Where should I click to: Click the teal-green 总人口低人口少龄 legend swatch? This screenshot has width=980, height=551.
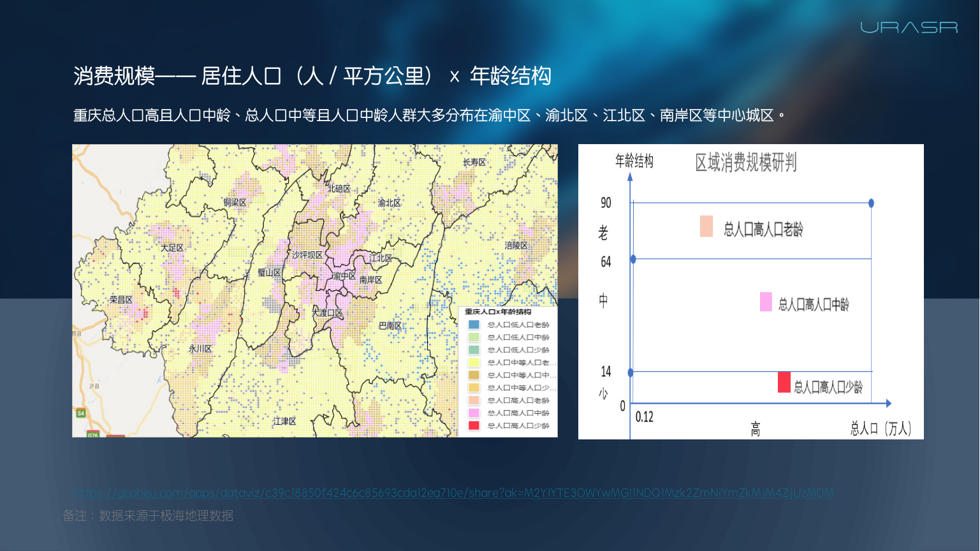(474, 349)
